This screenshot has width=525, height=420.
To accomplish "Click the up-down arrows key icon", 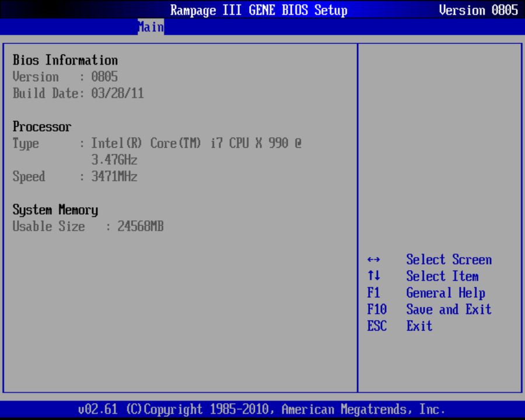I will 374,276.
